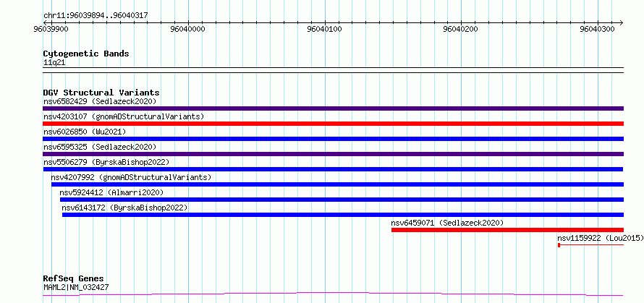Click ruler position 96040000
This screenshot has width=644, height=303.
tap(187, 30)
